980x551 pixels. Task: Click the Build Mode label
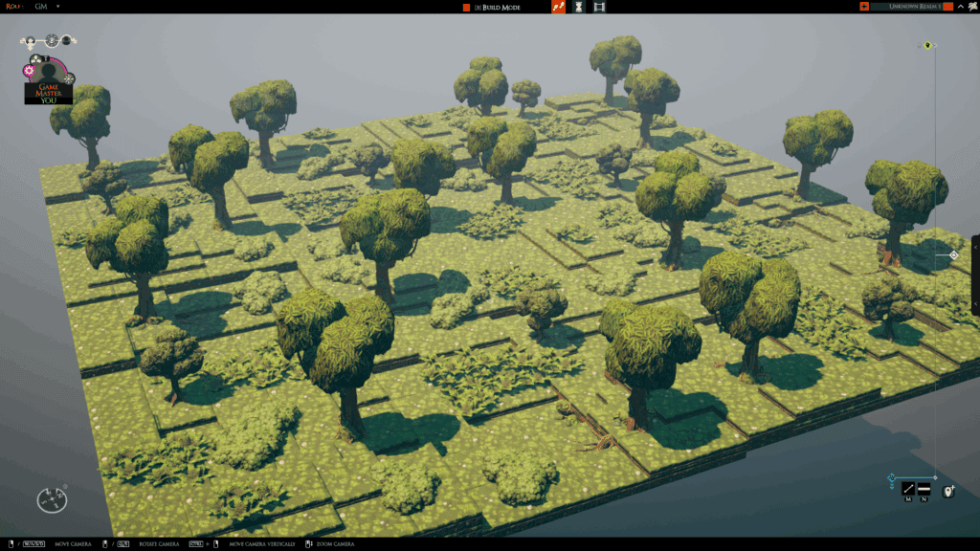[501, 7]
